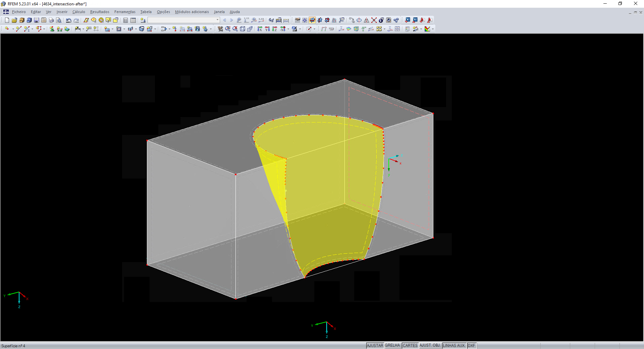Select the rotate objects tool
Image resolution: width=644 pixels, height=349 pixels.
359,20
